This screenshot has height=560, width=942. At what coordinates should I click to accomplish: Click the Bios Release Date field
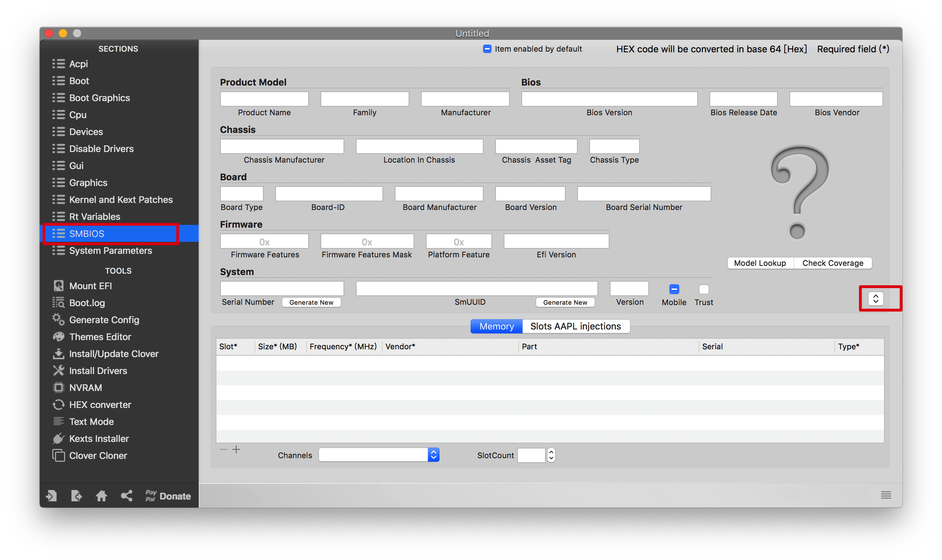pyautogui.click(x=743, y=99)
